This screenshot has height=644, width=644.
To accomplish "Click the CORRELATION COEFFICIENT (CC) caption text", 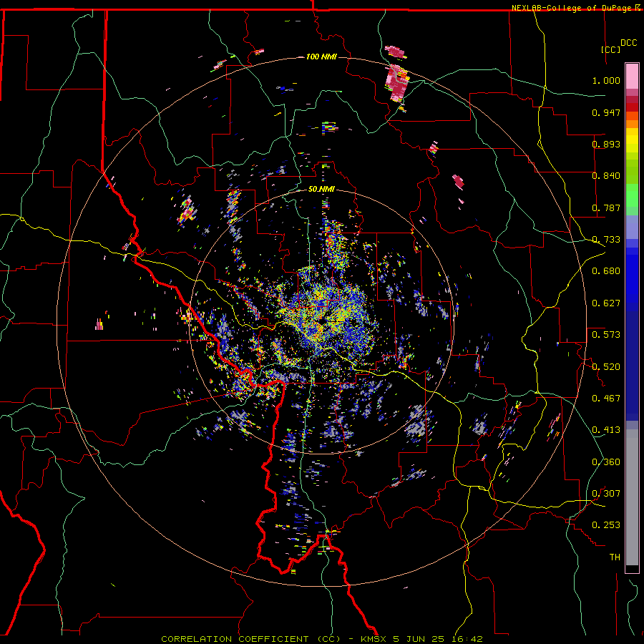I will coord(250,639).
